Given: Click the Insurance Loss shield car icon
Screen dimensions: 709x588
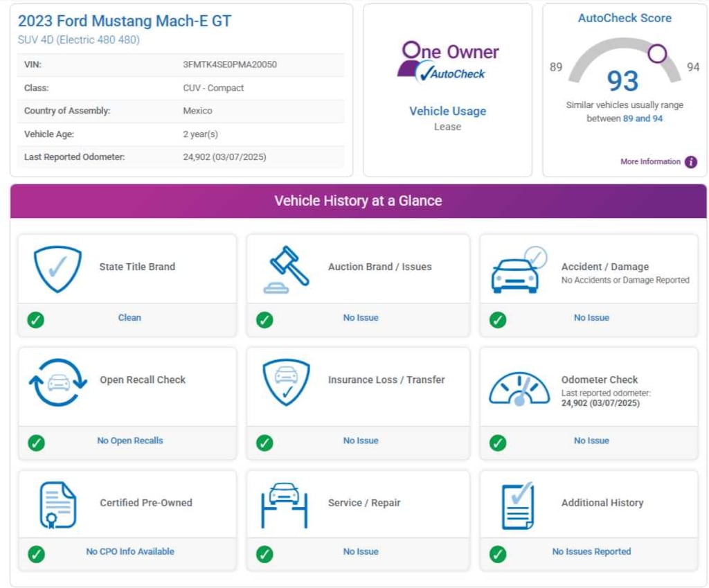Looking at the screenshot, I should coord(286,382).
